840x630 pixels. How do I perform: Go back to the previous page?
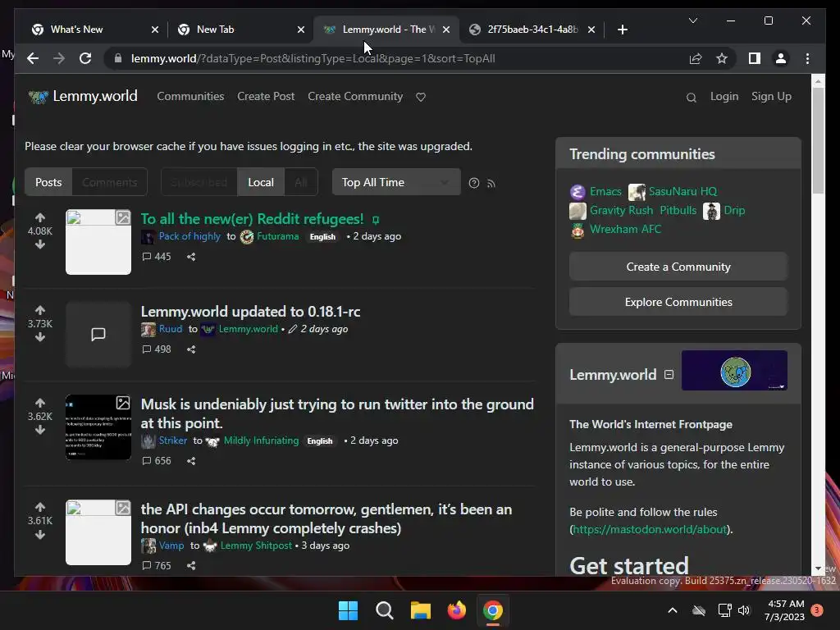pos(33,58)
